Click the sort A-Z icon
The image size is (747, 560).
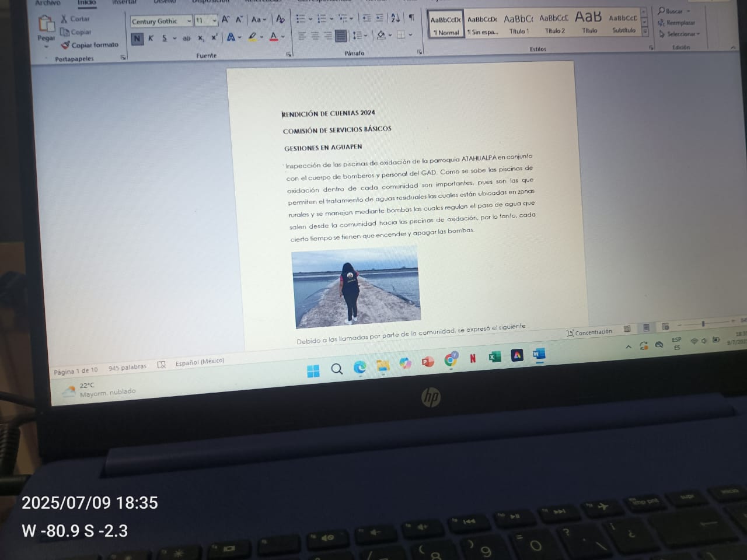point(395,18)
